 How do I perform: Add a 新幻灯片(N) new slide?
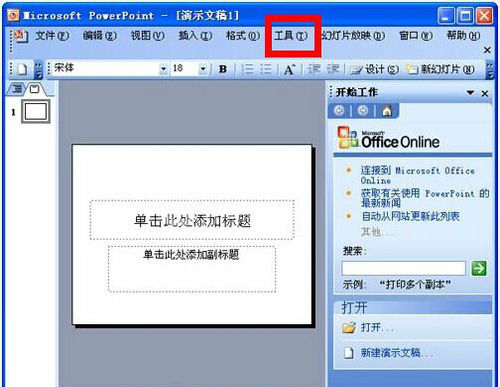click(440, 69)
